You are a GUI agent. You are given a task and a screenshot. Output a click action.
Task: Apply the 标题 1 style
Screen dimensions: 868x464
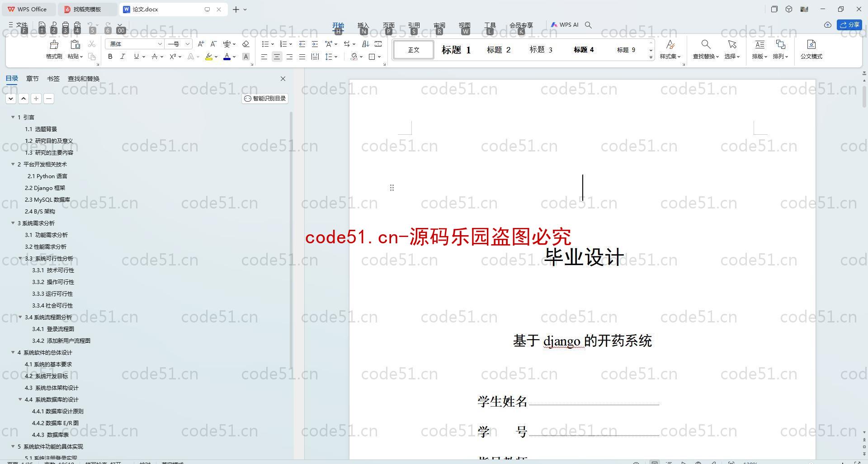click(456, 50)
